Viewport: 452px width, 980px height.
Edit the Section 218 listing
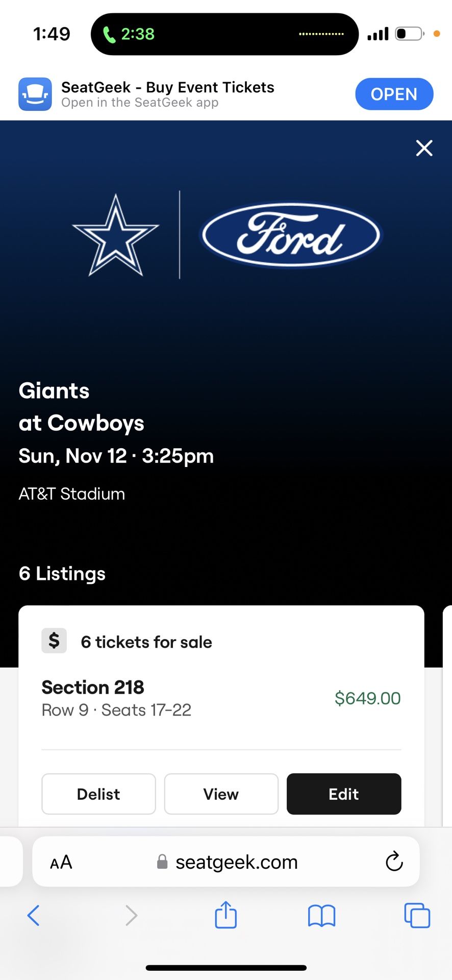(343, 794)
